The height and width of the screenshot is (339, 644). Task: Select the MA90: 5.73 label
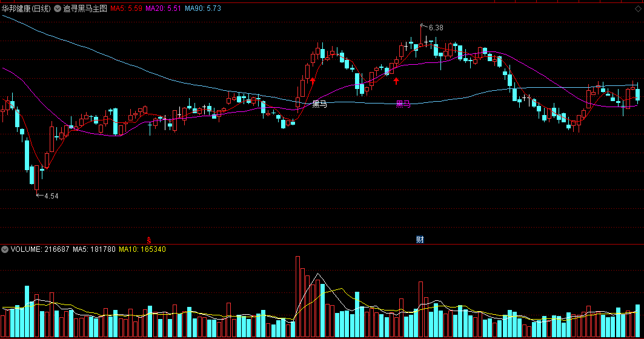(203, 8)
